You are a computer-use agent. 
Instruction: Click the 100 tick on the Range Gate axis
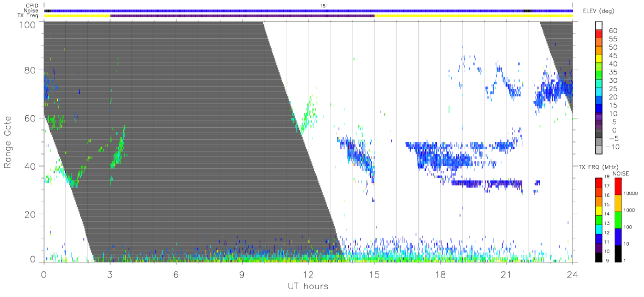tap(28, 24)
